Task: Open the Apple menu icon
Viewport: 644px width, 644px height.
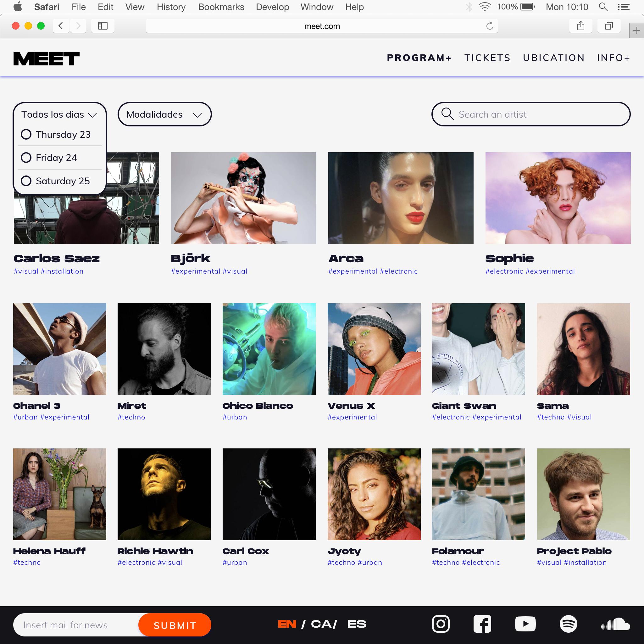Action: [x=18, y=7]
